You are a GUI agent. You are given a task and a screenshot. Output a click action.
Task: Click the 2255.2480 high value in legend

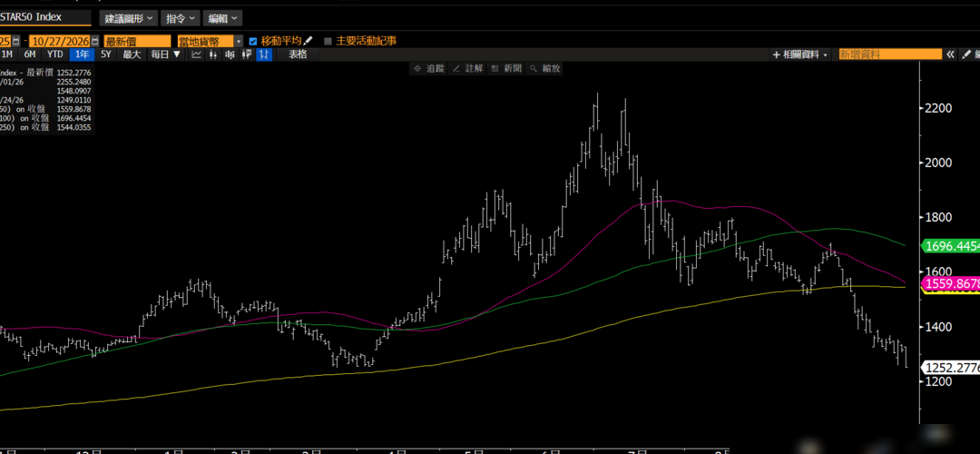click(x=73, y=82)
